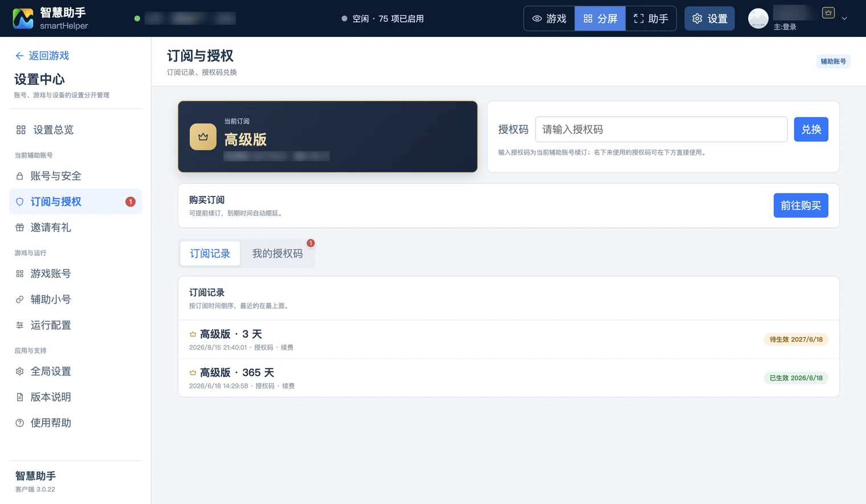Screen dimensions: 866x504
Task: Click the red badge on 我的授权码 tab
Action: (311, 243)
